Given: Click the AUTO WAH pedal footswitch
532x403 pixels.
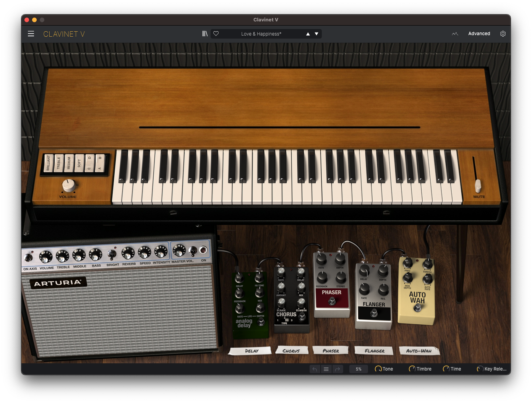Looking at the screenshot, I should click(418, 308).
